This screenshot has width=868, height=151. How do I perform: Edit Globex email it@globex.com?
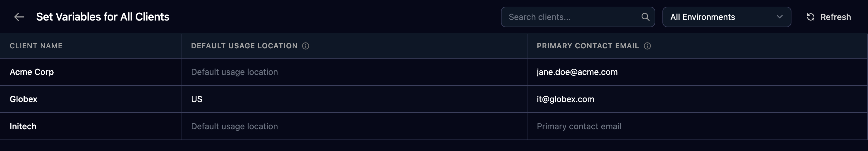tap(697, 99)
